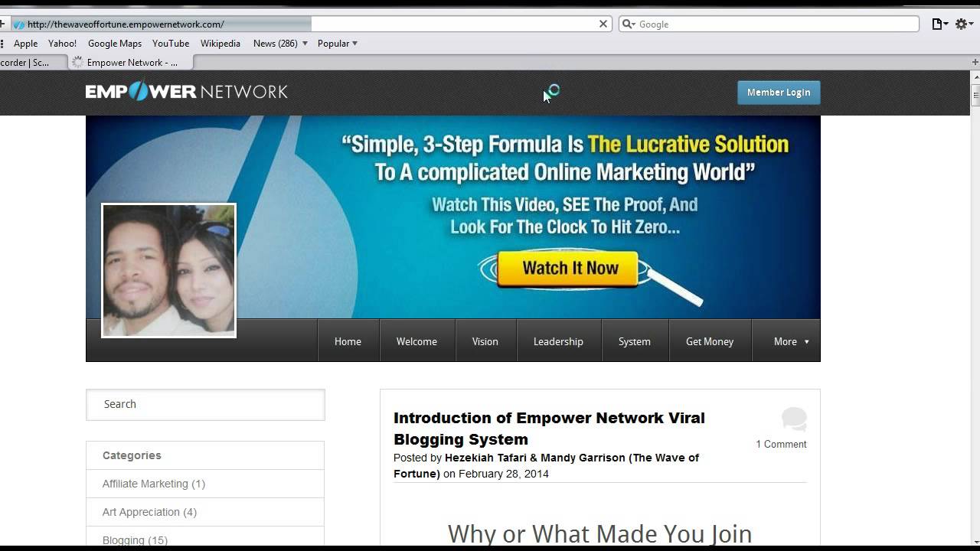Open the Leadership nav item
980x551 pixels.
(x=558, y=341)
